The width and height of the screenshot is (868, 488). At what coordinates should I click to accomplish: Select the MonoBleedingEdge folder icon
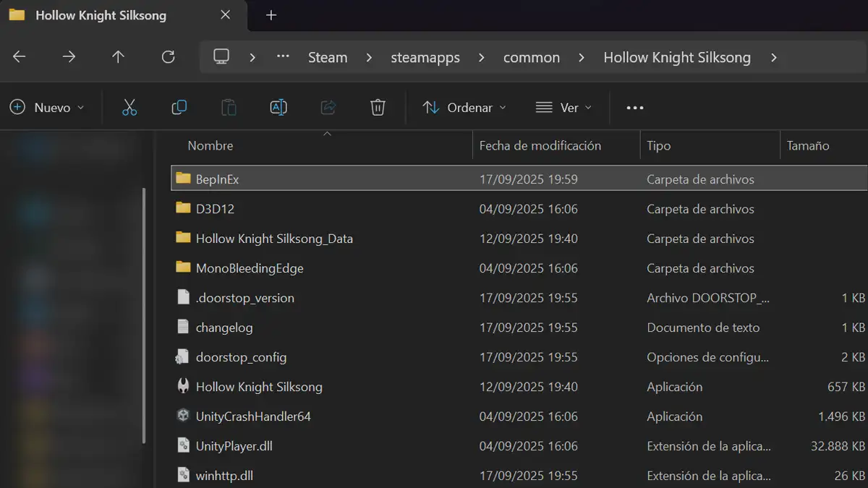(183, 267)
